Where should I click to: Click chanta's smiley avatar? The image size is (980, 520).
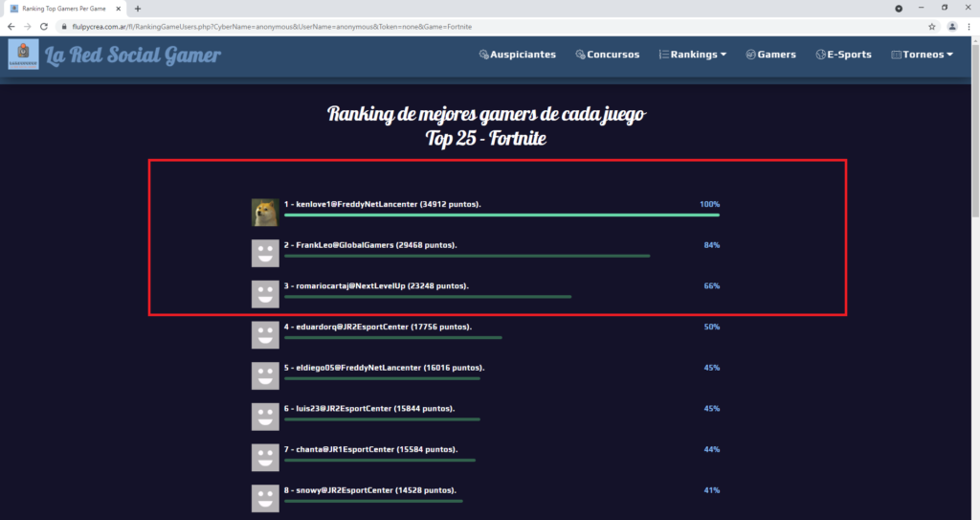[x=265, y=458]
